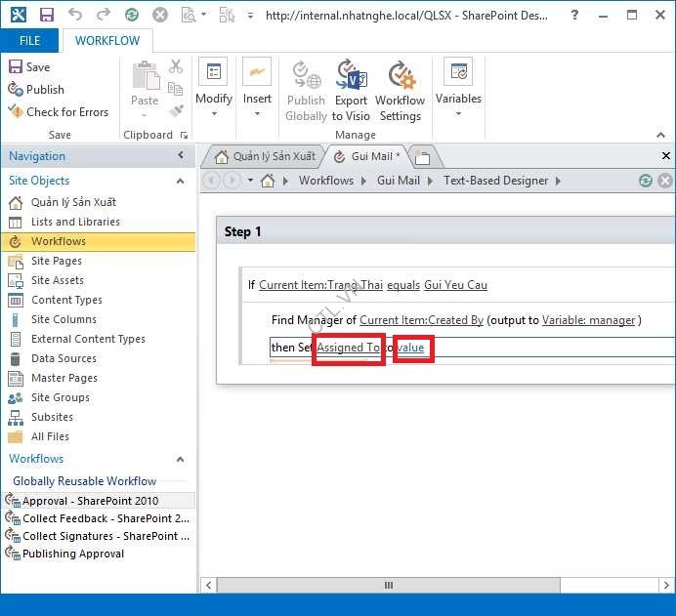This screenshot has width=676, height=616.
Task: Click the Save icon in quick access toolbar
Action: pyautogui.click(x=46, y=15)
